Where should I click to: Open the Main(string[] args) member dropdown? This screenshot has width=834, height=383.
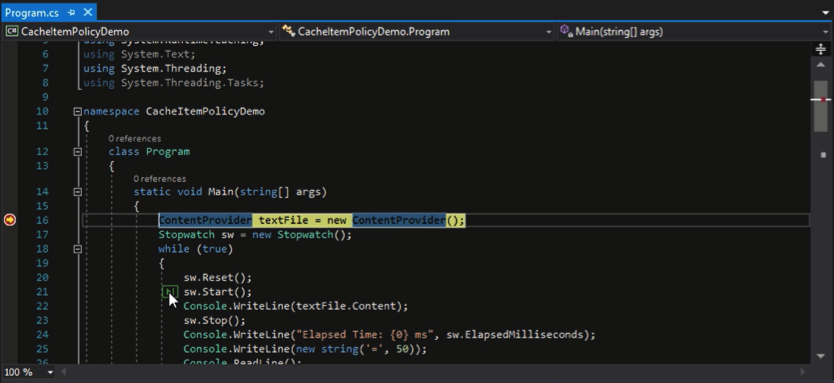coord(826,32)
